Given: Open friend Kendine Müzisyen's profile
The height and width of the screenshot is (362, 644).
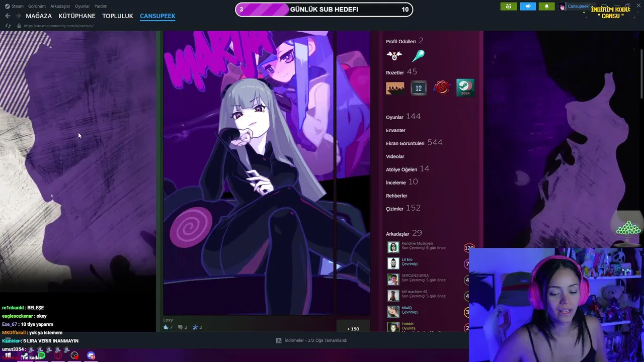Looking at the screenshot, I should tap(417, 243).
